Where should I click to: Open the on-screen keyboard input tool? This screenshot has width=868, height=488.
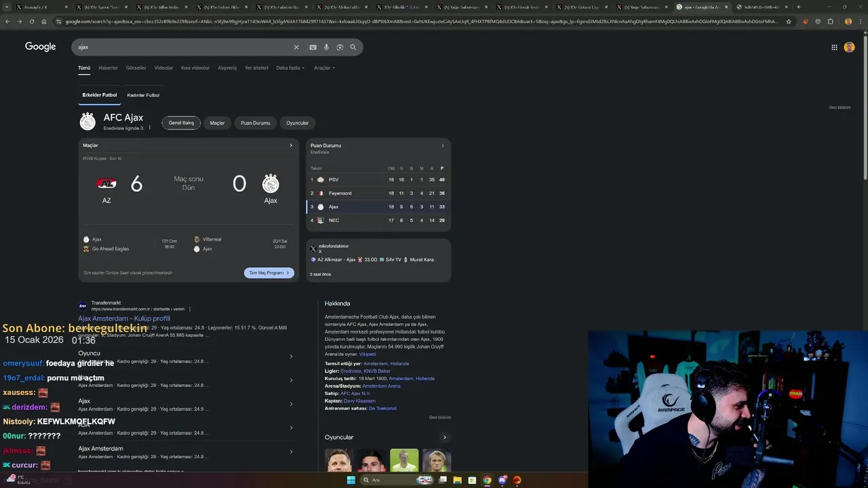pyautogui.click(x=313, y=47)
